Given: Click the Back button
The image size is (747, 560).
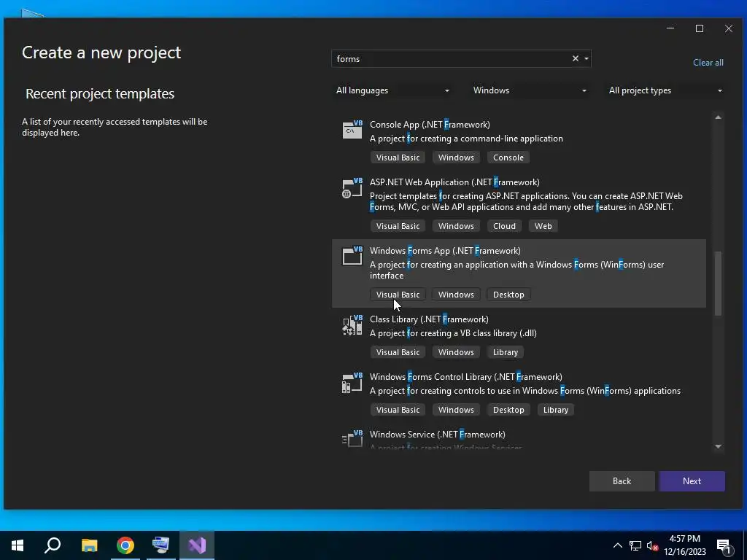Looking at the screenshot, I should (622, 481).
